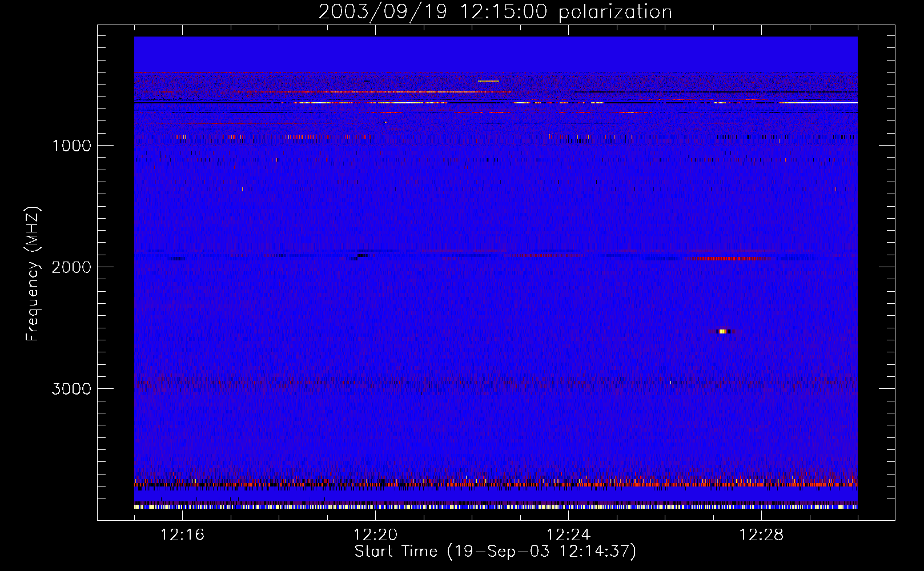Click the bright yellow burst near 2500 MHz
The height and width of the screenshot is (571, 924).
[723, 331]
